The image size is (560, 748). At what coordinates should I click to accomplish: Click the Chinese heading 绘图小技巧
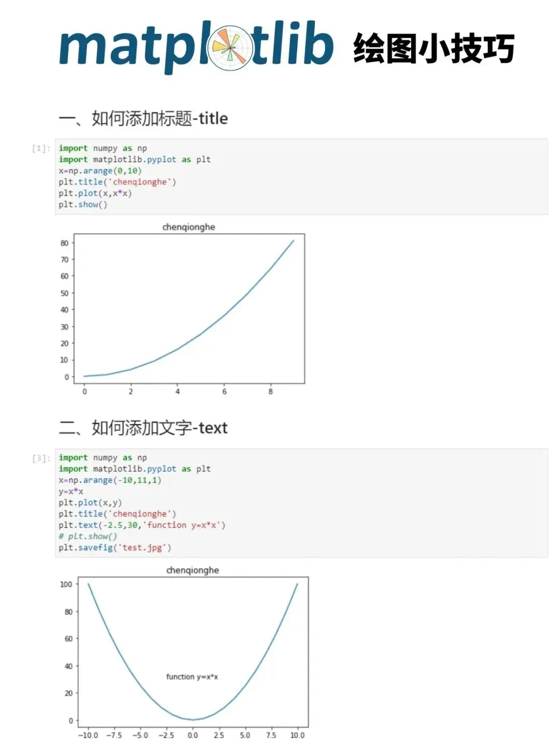pos(433,48)
